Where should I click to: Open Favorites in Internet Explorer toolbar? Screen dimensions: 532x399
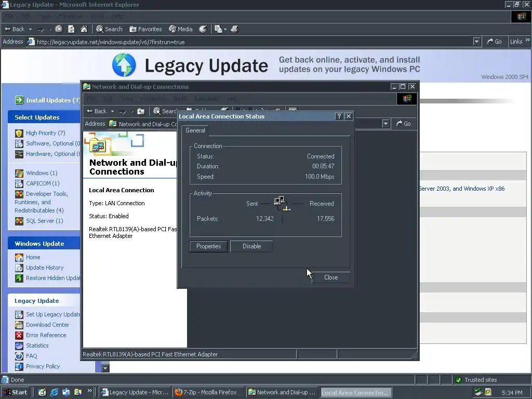tap(145, 29)
